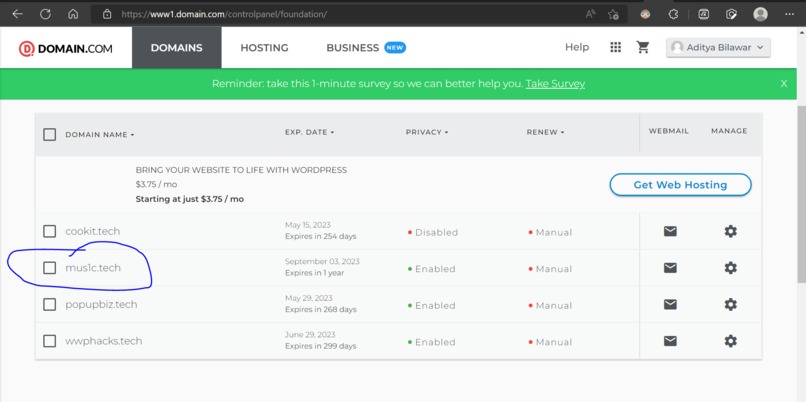Open the shopping cart
The width and height of the screenshot is (806, 402).
643,47
